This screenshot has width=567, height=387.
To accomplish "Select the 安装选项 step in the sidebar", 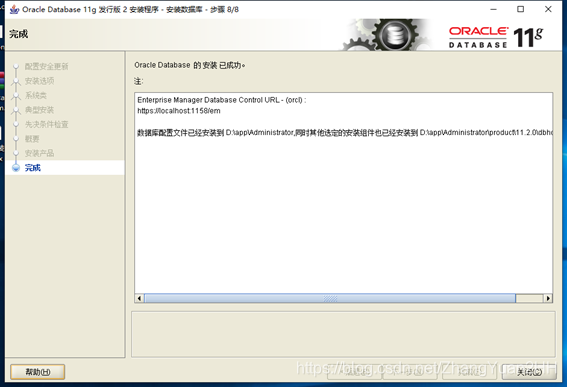I will 39,81.
